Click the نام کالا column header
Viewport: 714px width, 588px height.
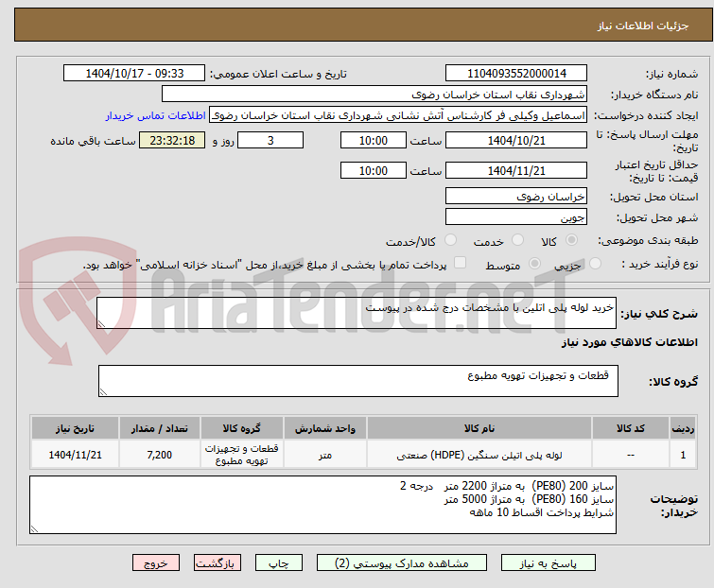tap(479, 428)
